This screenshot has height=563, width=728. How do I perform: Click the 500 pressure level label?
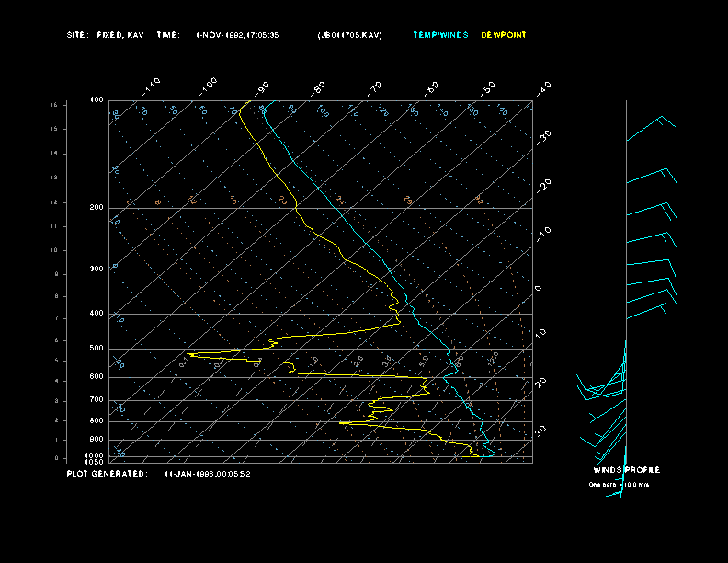click(x=97, y=348)
